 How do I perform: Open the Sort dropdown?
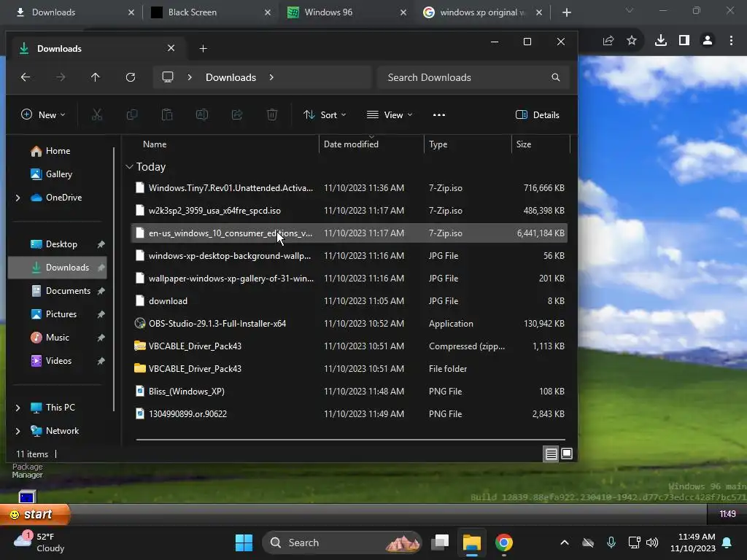coord(325,114)
